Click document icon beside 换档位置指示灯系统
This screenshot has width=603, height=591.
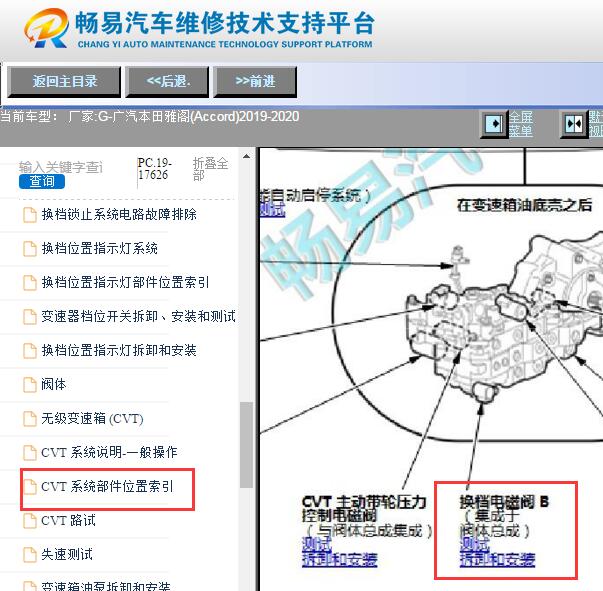[x=30, y=249]
